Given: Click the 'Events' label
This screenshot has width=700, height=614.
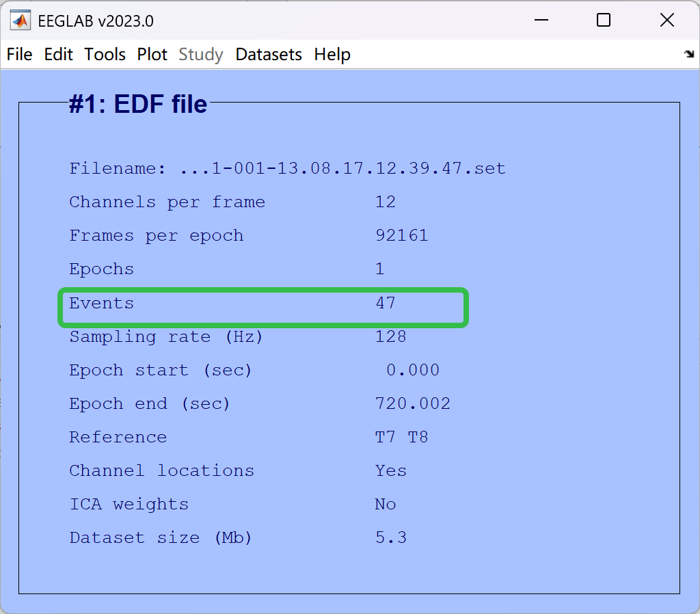Looking at the screenshot, I should (101, 303).
